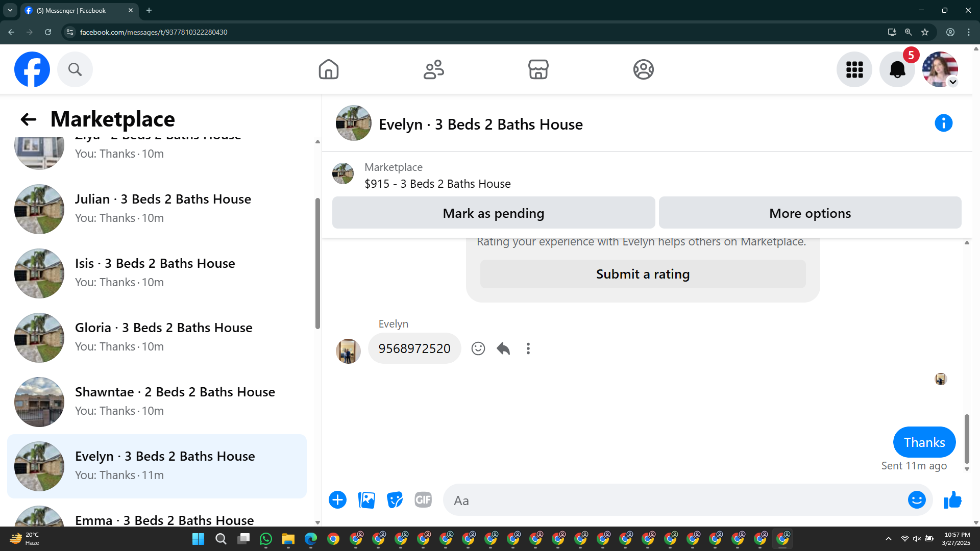
Task: Click Submit a rating button
Action: (x=643, y=274)
